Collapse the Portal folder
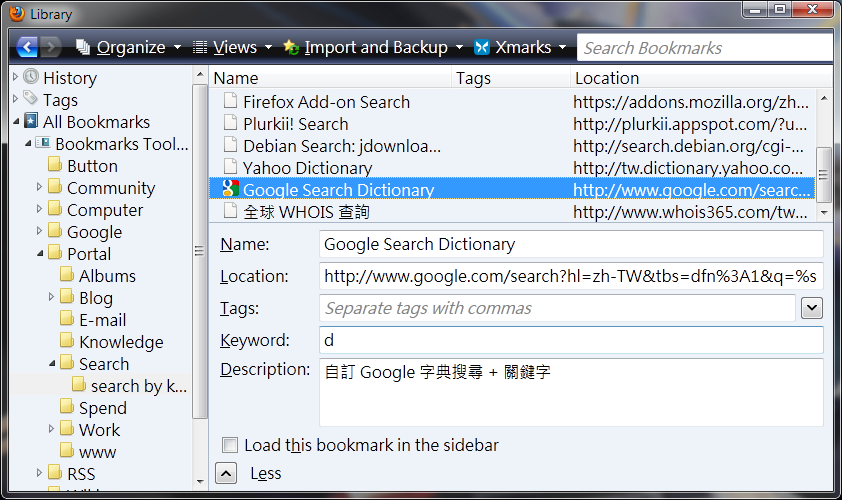 (40, 253)
